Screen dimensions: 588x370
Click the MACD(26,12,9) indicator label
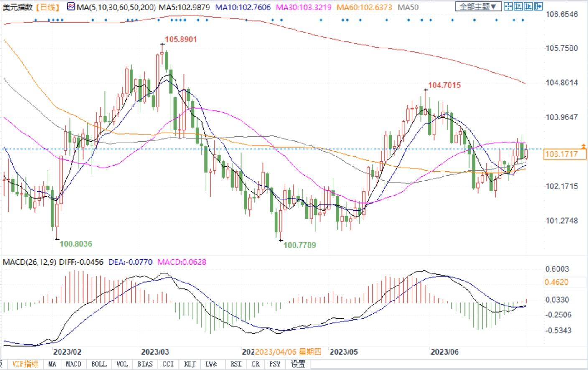[29, 262]
